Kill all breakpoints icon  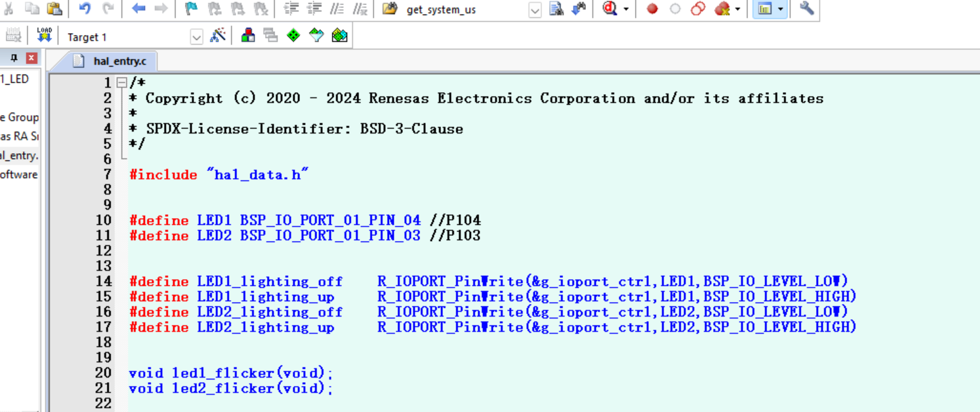click(x=721, y=9)
